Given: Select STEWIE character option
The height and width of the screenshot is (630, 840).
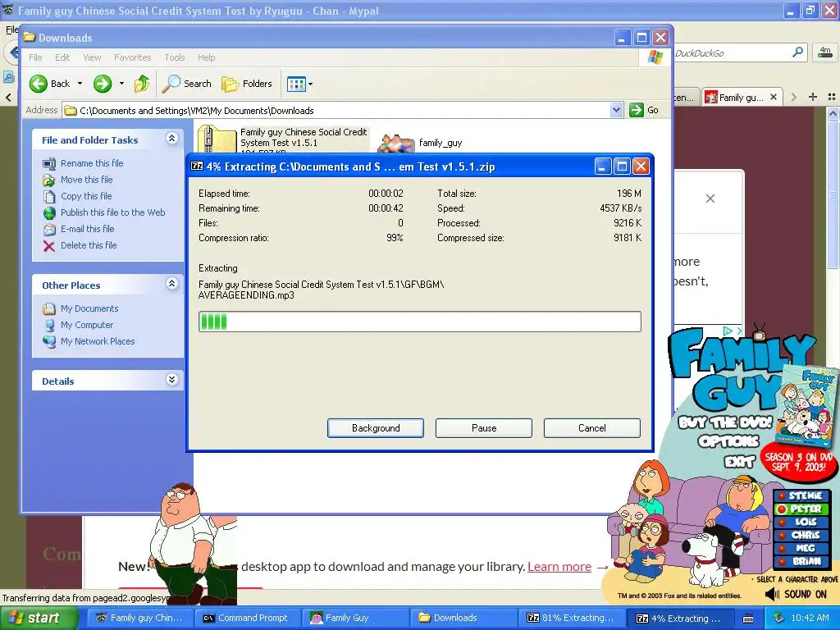Looking at the screenshot, I should pos(801,495).
